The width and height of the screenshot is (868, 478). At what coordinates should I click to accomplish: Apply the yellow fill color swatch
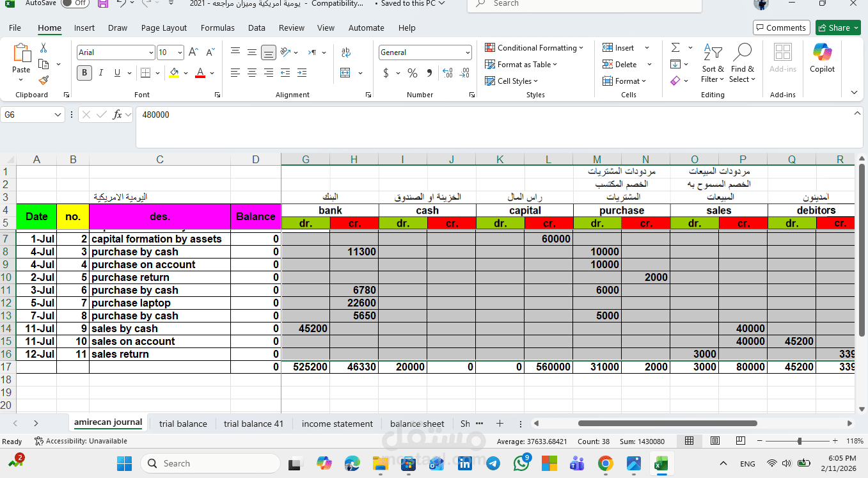[174, 73]
